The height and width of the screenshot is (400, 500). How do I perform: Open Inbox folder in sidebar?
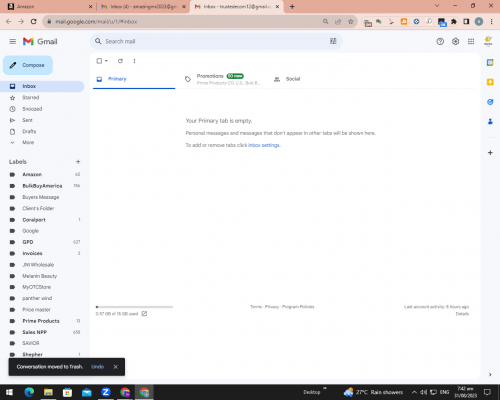tap(42, 86)
